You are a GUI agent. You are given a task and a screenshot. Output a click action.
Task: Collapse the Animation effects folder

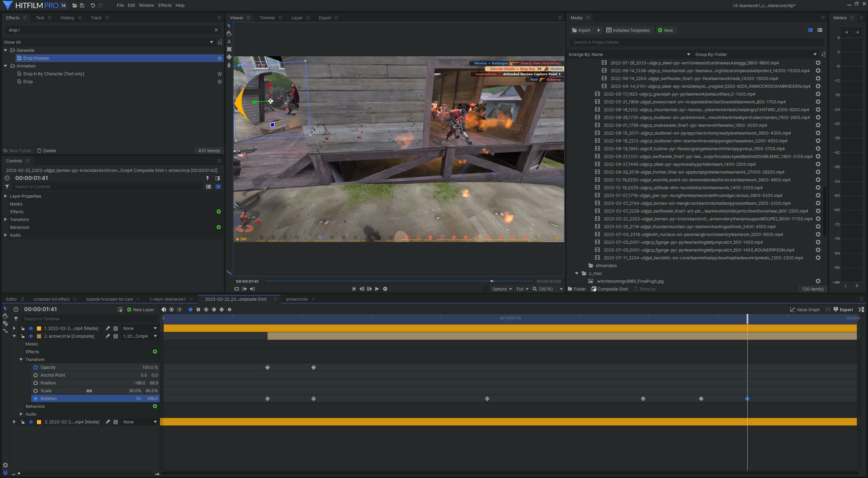coord(5,66)
